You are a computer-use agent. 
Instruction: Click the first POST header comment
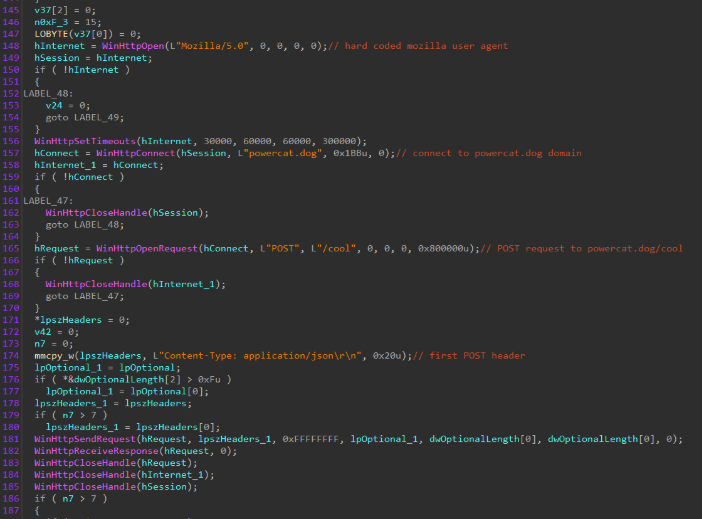click(x=469, y=356)
